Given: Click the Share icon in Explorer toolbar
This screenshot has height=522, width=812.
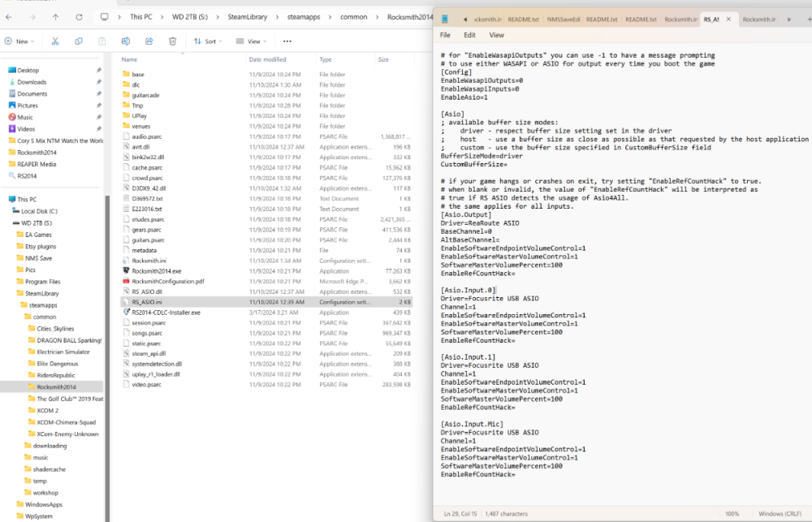Looking at the screenshot, I should tap(149, 41).
